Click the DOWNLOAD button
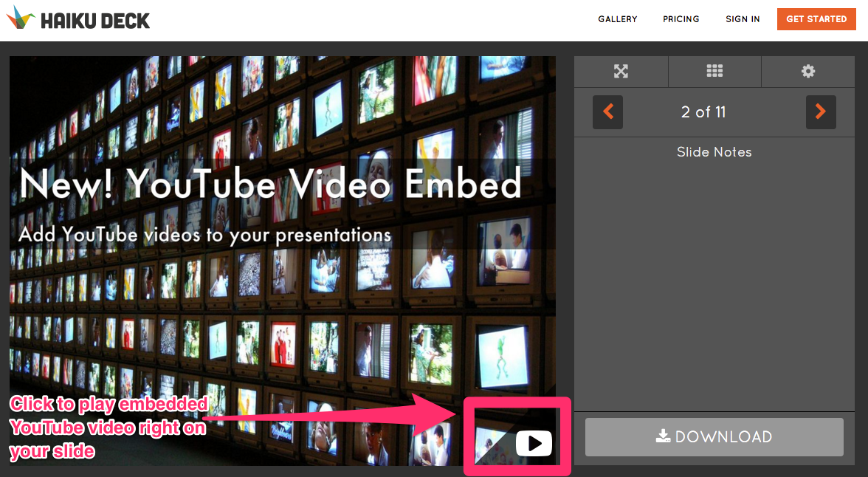 tap(714, 437)
